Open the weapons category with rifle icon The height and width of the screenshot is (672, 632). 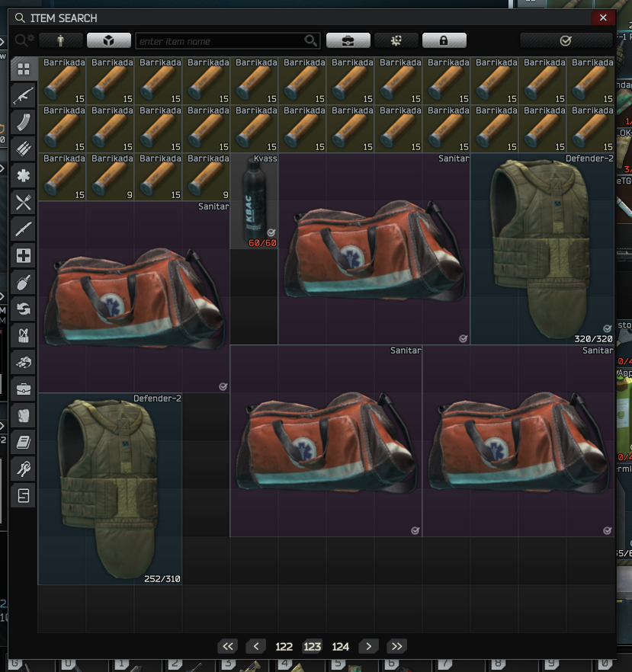point(23,95)
